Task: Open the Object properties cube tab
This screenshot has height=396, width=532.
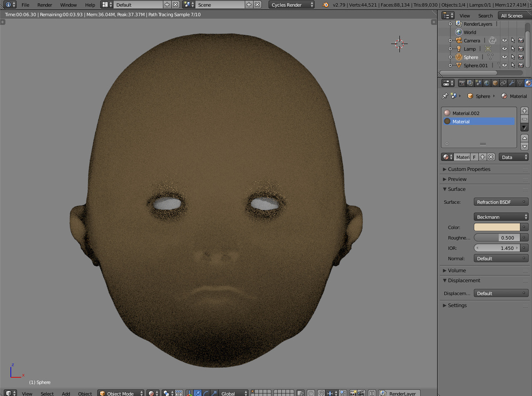Action: pos(495,83)
